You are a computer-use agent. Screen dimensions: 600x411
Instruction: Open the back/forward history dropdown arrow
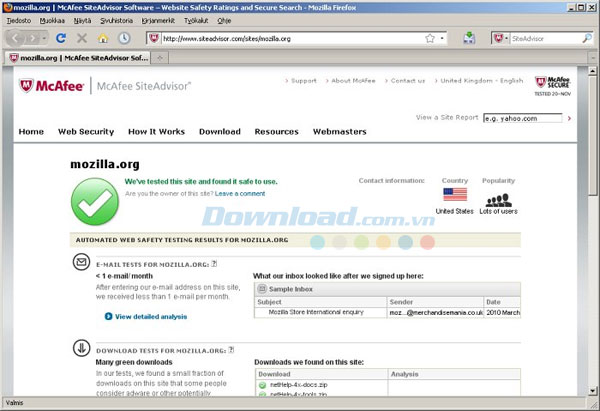[44, 38]
